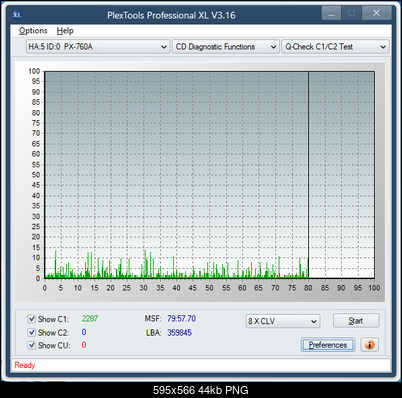
Task: Open the orange info button
Action: pyautogui.click(x=370, y=345)
